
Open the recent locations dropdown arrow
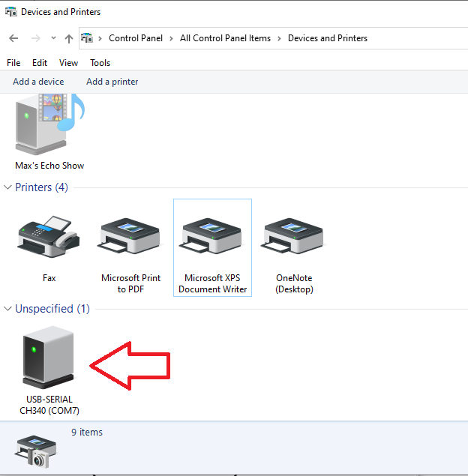pyautogui.click(x=53, y=38)
